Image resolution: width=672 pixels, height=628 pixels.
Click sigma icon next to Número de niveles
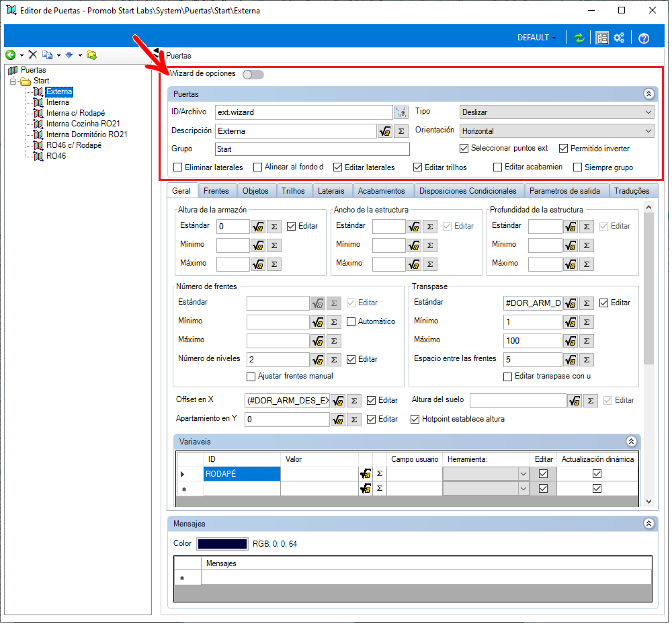click(334, 360)
